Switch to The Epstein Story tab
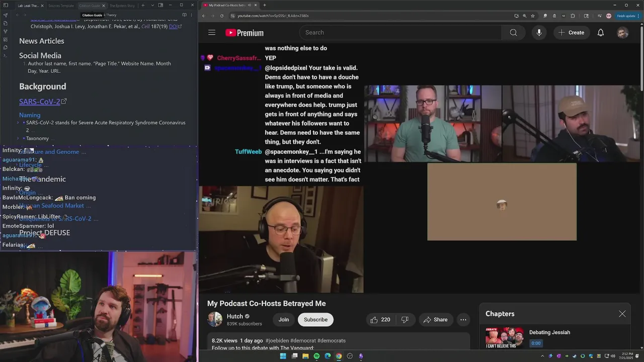This screenshot has width=644, height=362. tap(122, 6)
